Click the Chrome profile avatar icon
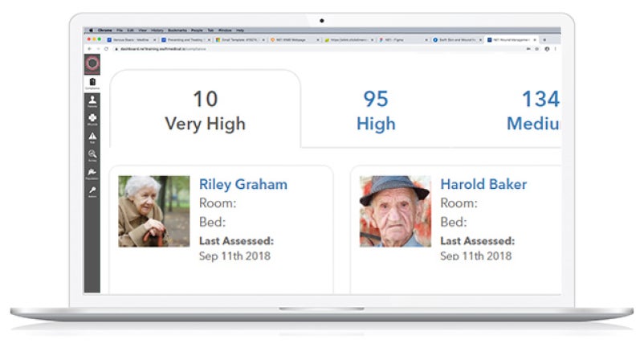Image resolution: width=644 pixels, height=348 pixels. coord(547,49)
